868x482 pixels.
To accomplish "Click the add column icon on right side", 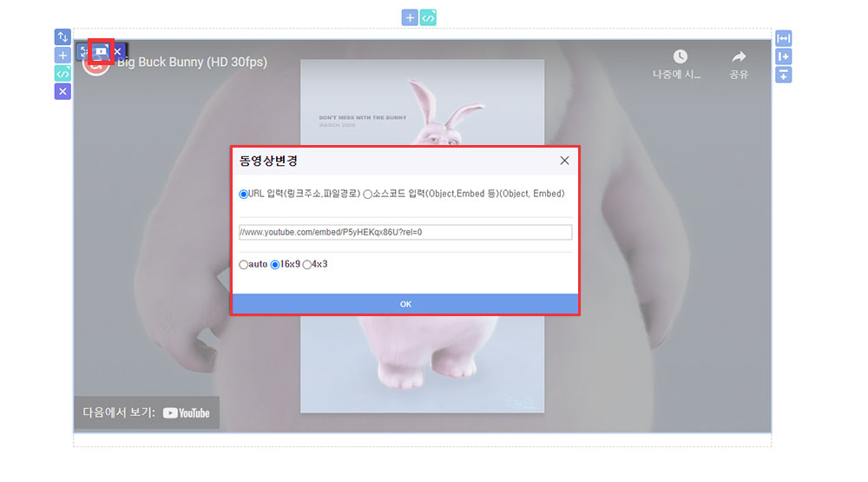I will click(x=784, y=56).
